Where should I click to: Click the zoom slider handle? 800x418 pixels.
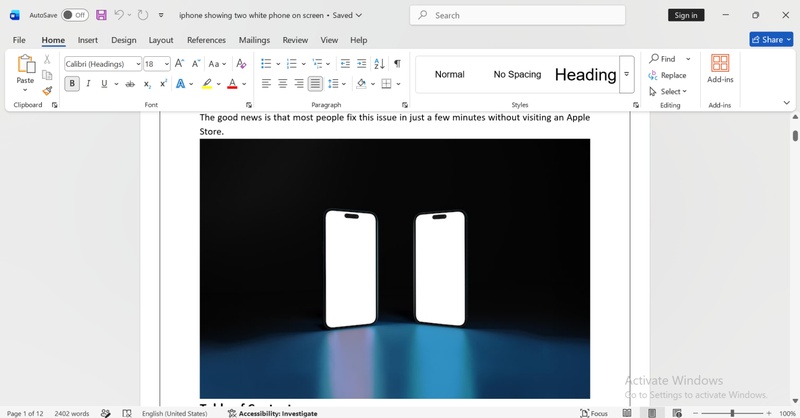pos(732,413)
